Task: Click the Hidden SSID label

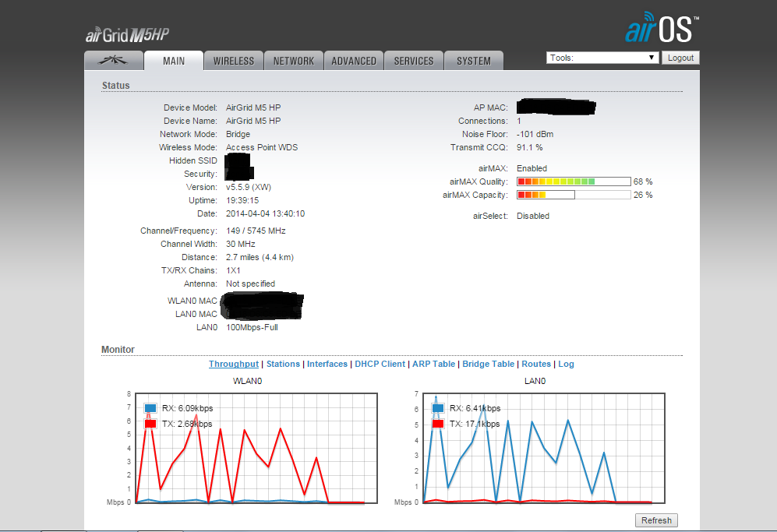Action: tap(192, 160)
